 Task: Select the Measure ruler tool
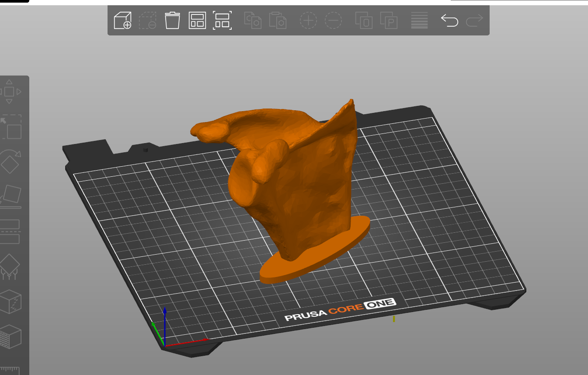click(10, 370)
